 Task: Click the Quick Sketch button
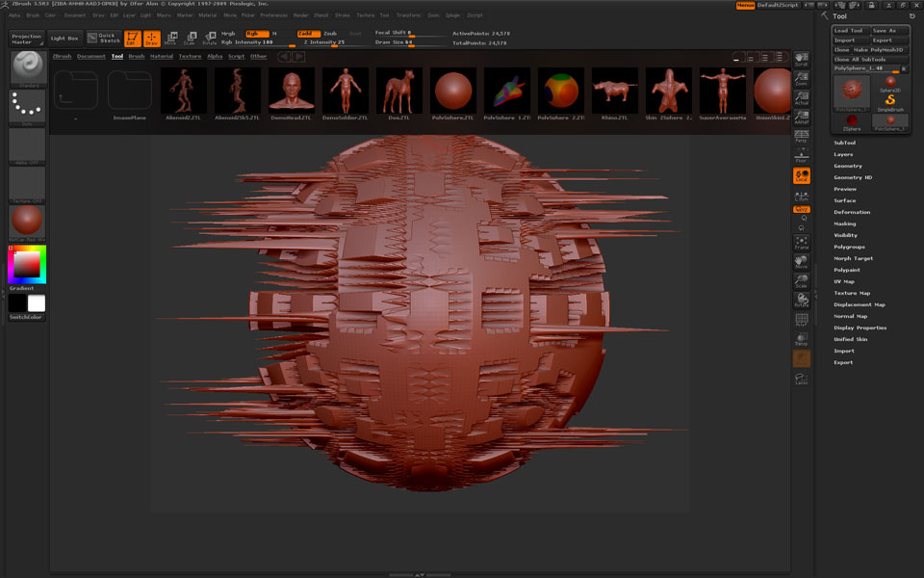click(x=104, y=38)
